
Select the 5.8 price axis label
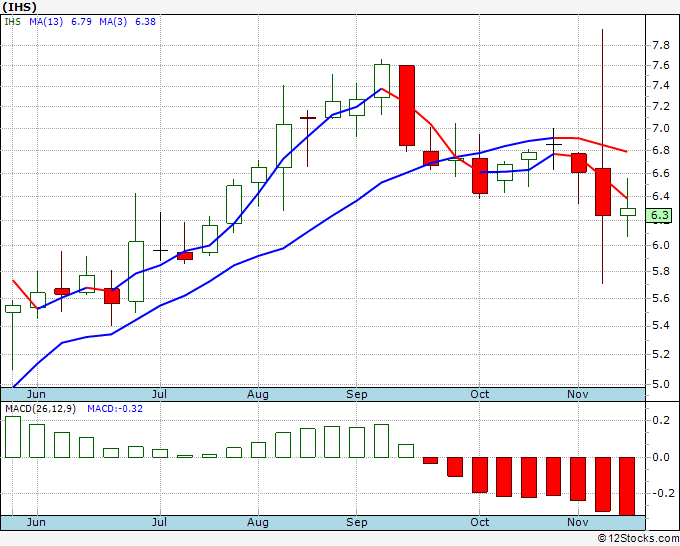point(660,272)
